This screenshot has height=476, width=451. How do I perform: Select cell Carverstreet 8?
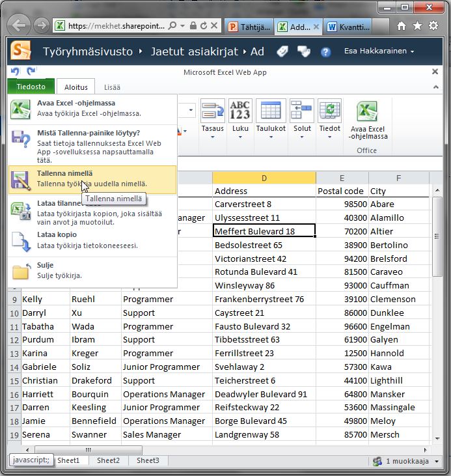(x=264, y=204)
